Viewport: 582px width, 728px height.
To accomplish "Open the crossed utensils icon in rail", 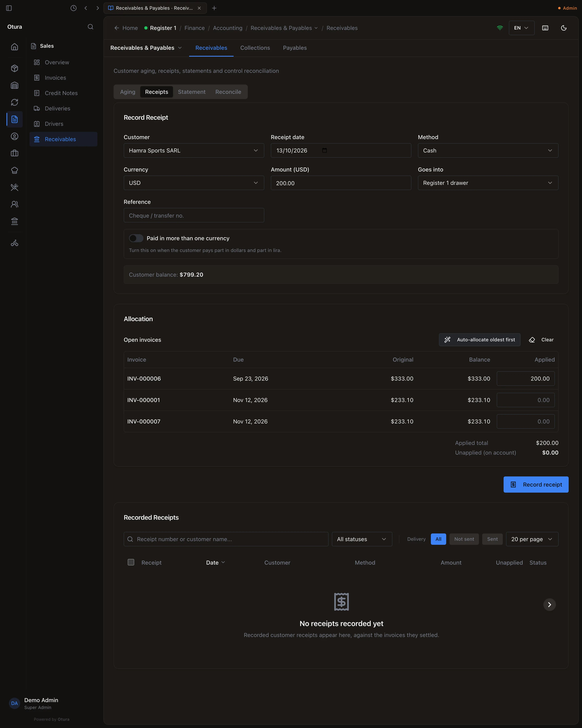I will pos(15,187).
